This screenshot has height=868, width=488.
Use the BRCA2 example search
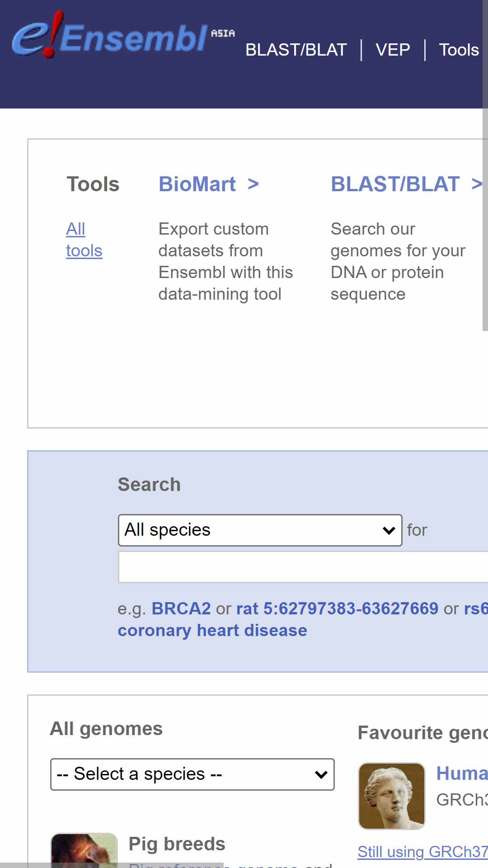(x=181, y=609)
